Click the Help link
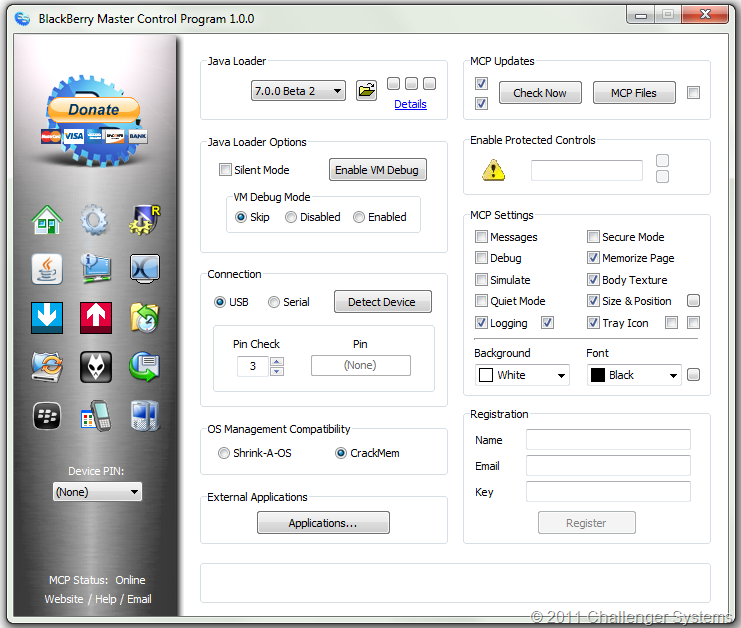The height and width of the screenshot is (628, 741). [x=105, y=599]
